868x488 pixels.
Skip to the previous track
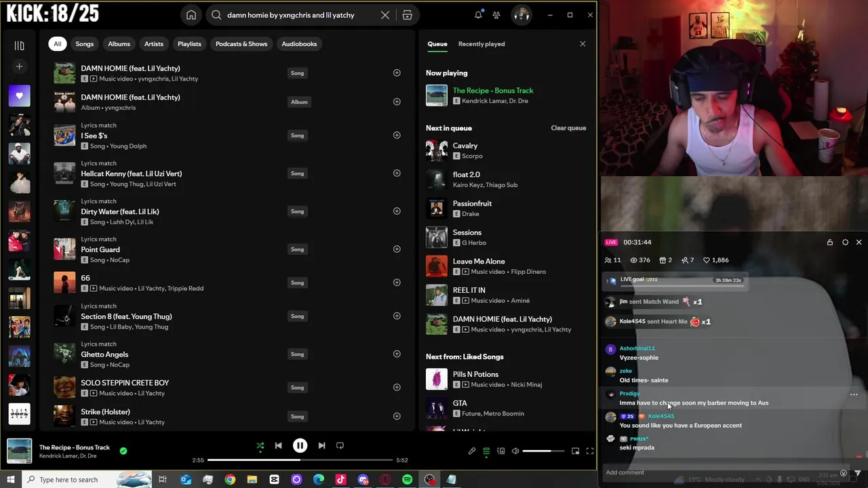pos(278,446)
